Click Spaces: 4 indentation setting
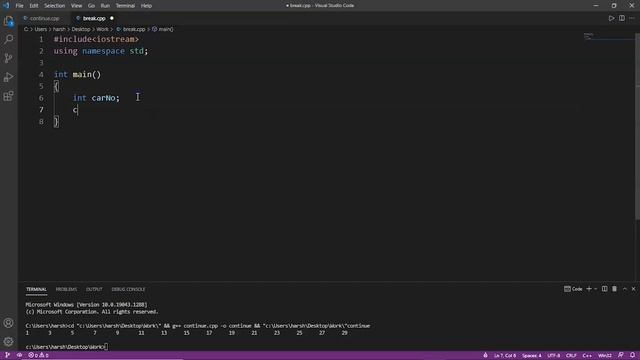 pyautogui.click(x=531, y=355)
